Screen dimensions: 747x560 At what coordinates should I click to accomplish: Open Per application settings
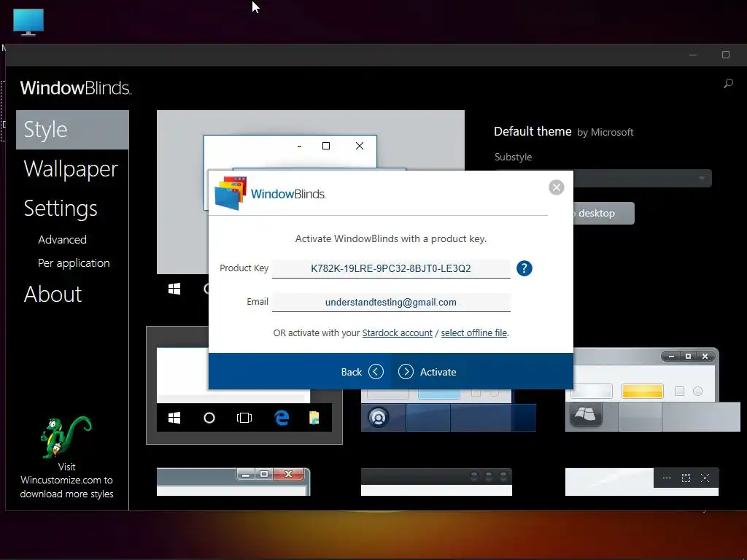click(x=74, y=263)
